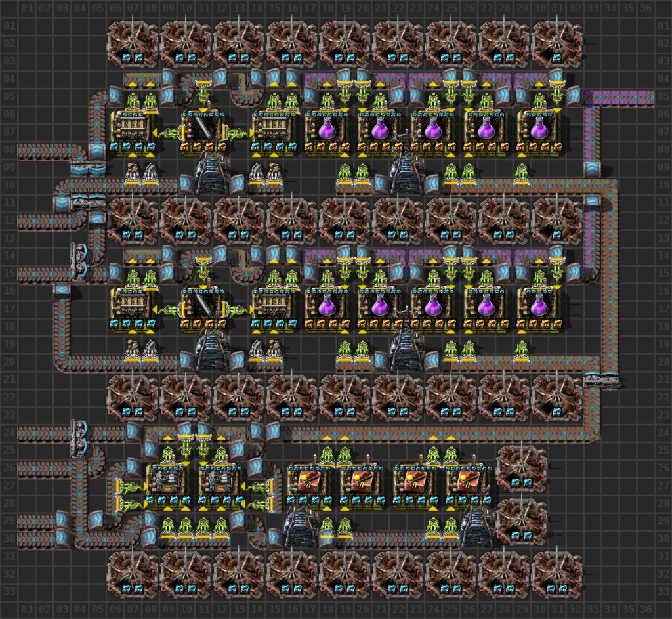
Task: Click the splitter at columns 04-05, row 11
Action: point(89,202)
